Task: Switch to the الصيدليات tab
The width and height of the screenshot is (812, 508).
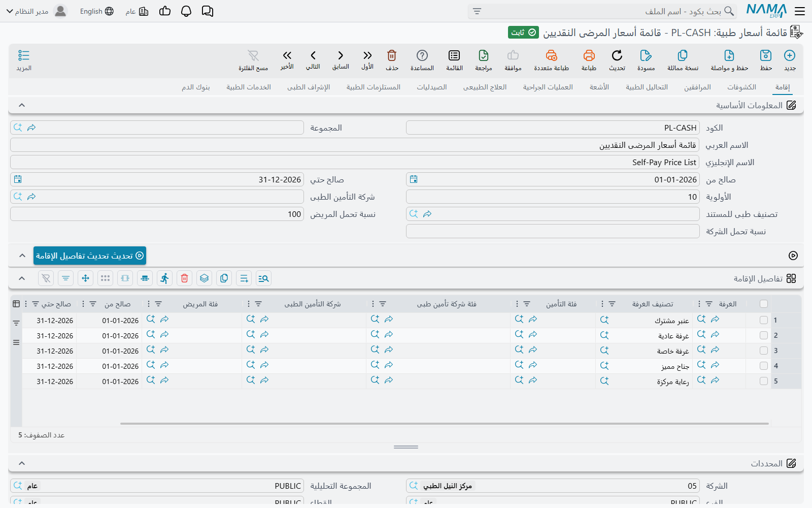Action: click(432, 87)
